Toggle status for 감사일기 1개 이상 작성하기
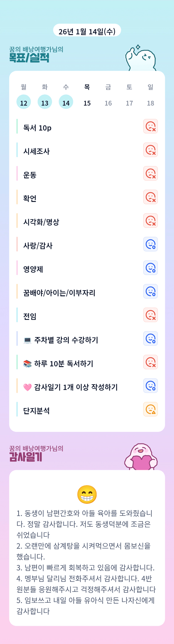The height and width of the screenshot is (644, 174). [x=150, y=386]
